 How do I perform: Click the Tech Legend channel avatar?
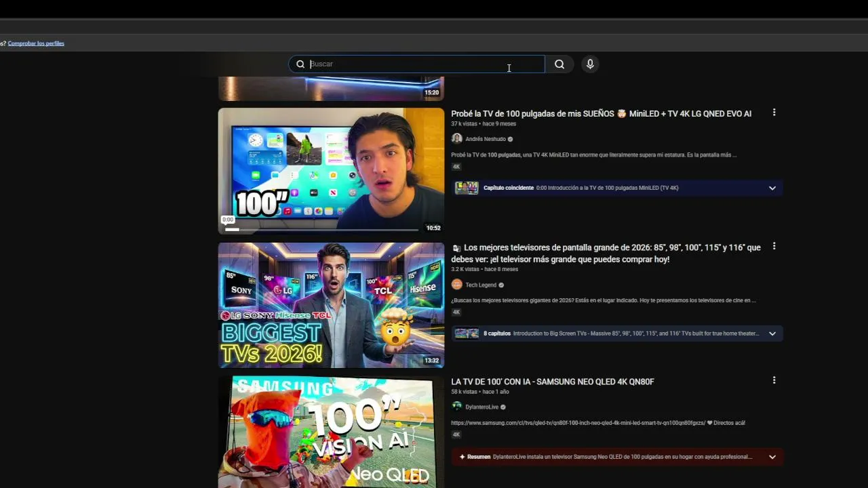pyautogui.click(x=457, y=285)
